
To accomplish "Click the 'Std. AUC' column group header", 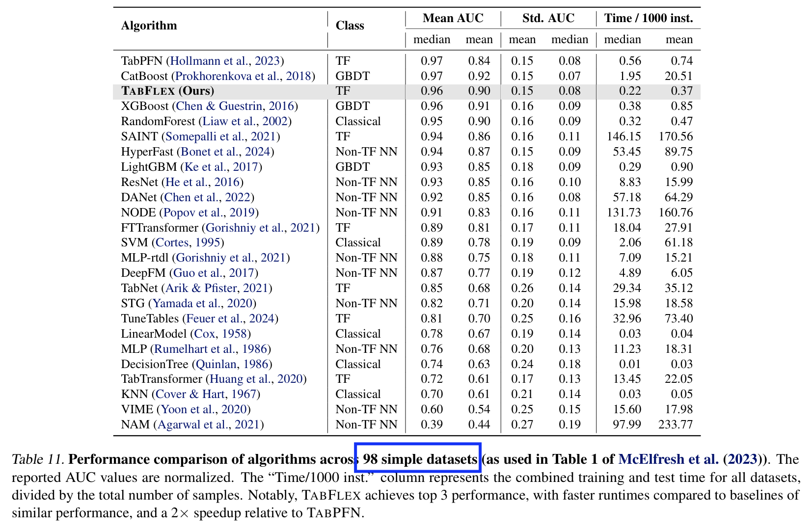I will (548, 18).
